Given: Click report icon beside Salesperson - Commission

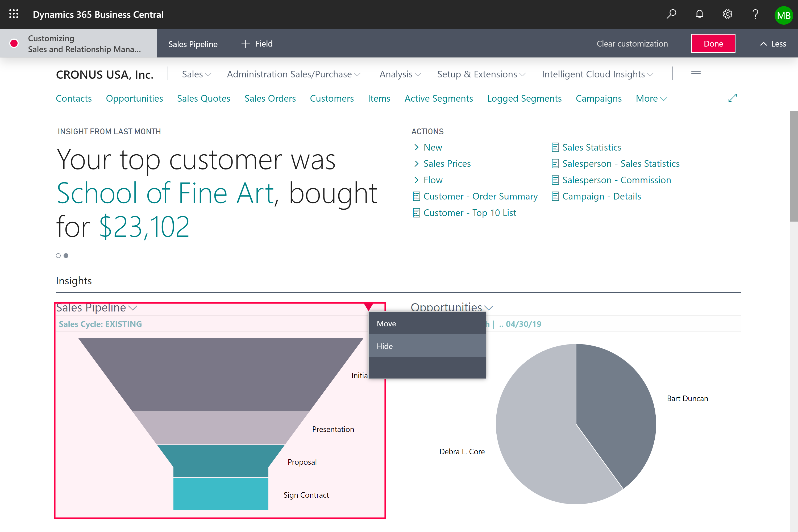Looking at the screenshot, I should click(x=555, y=180).
